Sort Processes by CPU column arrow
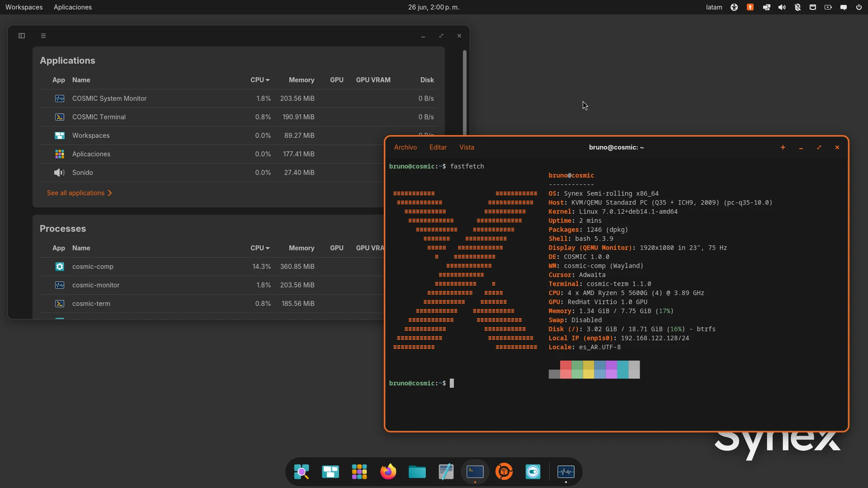The image size is (868, 488). click(x=268, y=248)
